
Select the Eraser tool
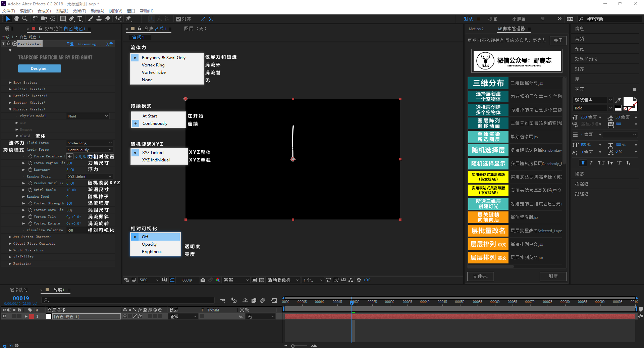pos(107,19)
